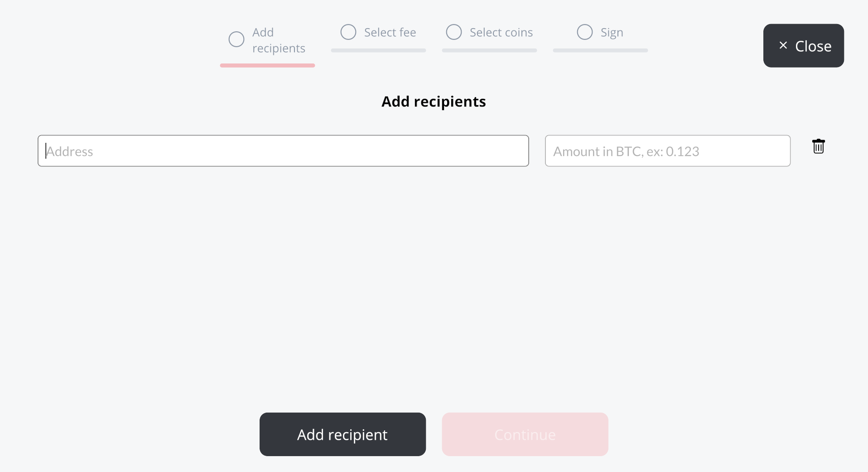Jump to the Sign step label

tap(612, 33)
